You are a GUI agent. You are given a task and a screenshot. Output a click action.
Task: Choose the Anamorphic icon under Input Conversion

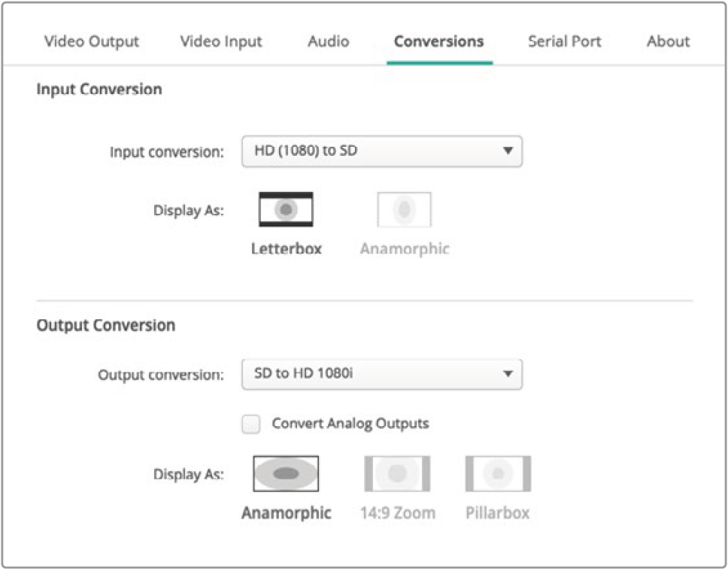tap(404, 210)
